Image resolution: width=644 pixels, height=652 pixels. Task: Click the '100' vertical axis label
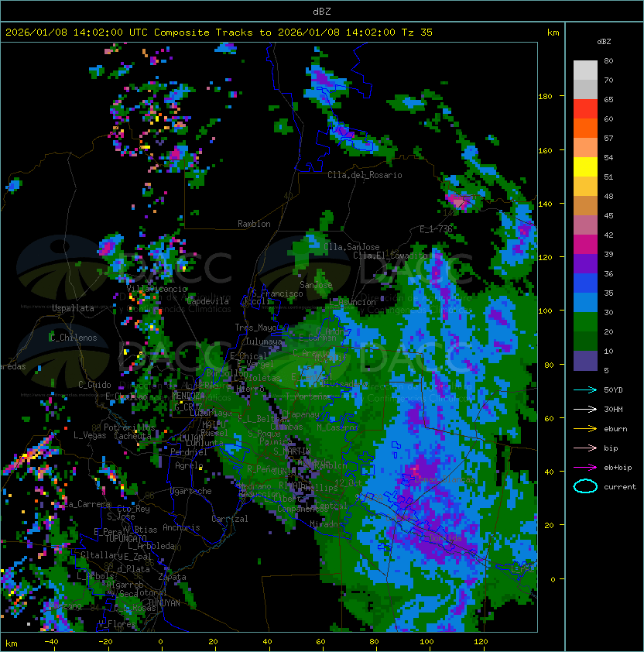point(545,311)
